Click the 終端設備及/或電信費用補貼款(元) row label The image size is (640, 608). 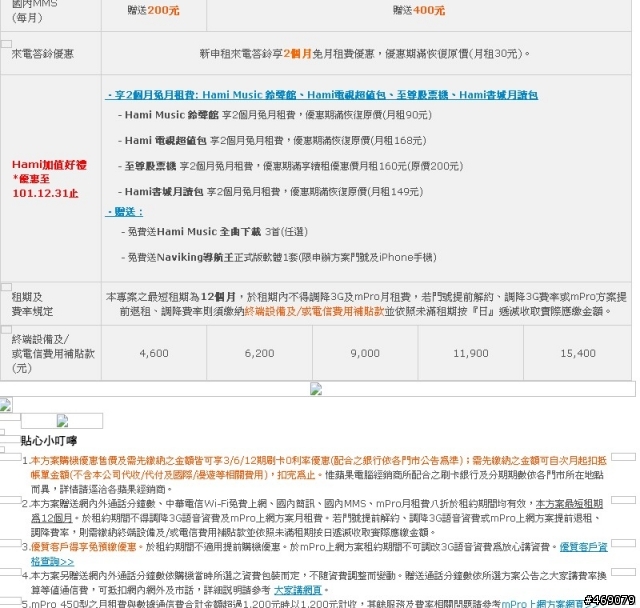click(x=53, y=353)
